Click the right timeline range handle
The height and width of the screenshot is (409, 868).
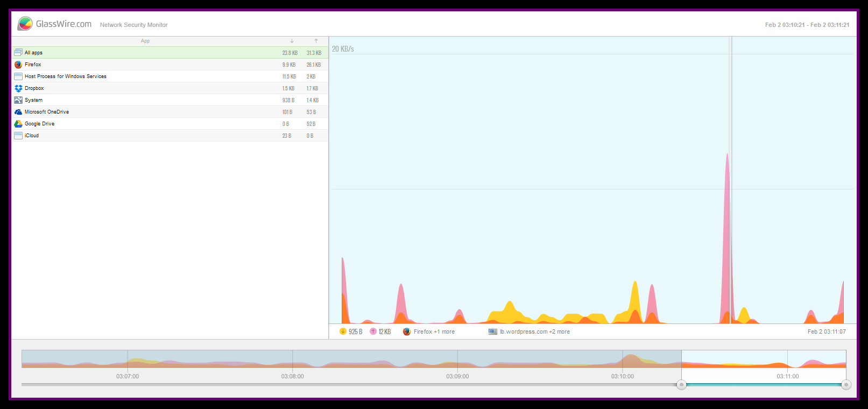[846, 384]
